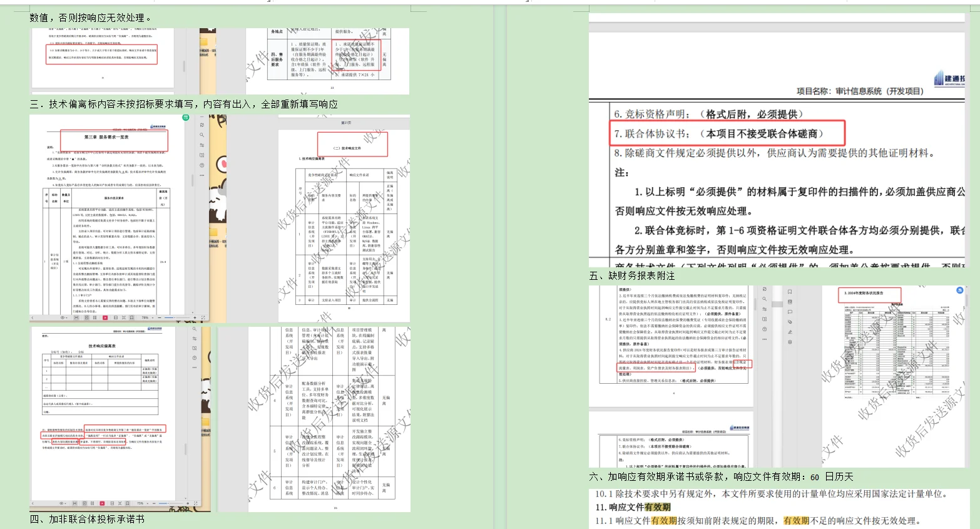980x529 pixels.
Task: Click the vertical scrollbar of the right PDF viewer
Action: pos(777,304)
